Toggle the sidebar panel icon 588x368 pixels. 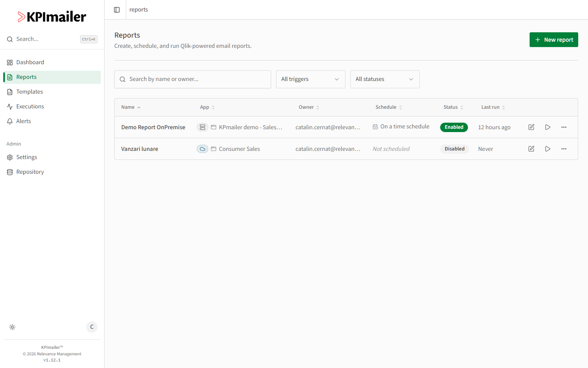point(117,10)
